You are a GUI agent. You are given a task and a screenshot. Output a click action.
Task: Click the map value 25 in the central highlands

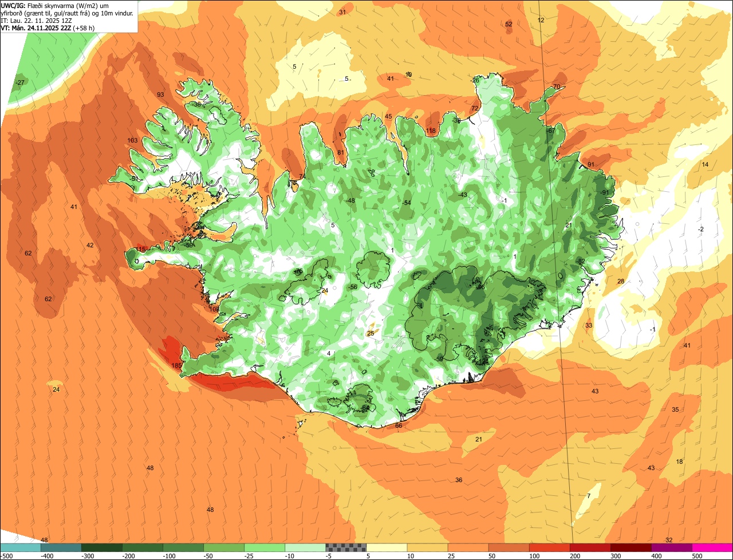click(371, 333)
